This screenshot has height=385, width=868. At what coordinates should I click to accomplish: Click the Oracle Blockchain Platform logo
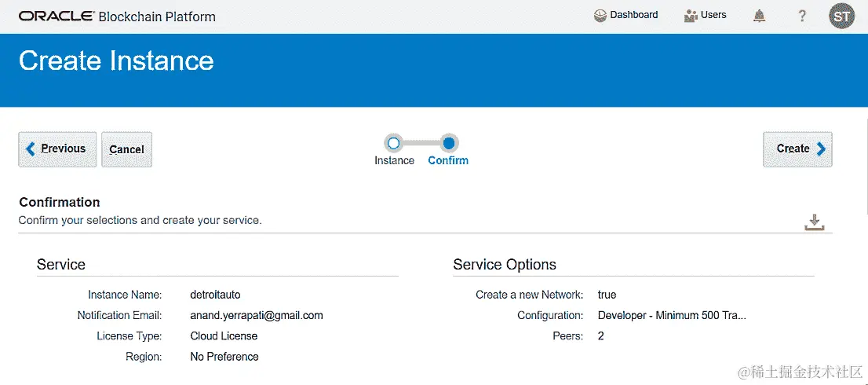pos(117,16)
